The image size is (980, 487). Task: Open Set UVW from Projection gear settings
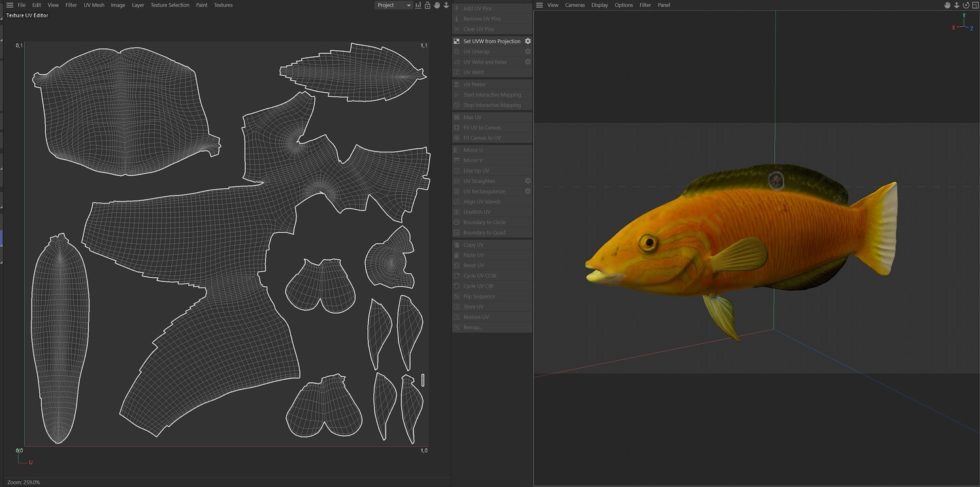pyautogui.click(x=528, y=41)
